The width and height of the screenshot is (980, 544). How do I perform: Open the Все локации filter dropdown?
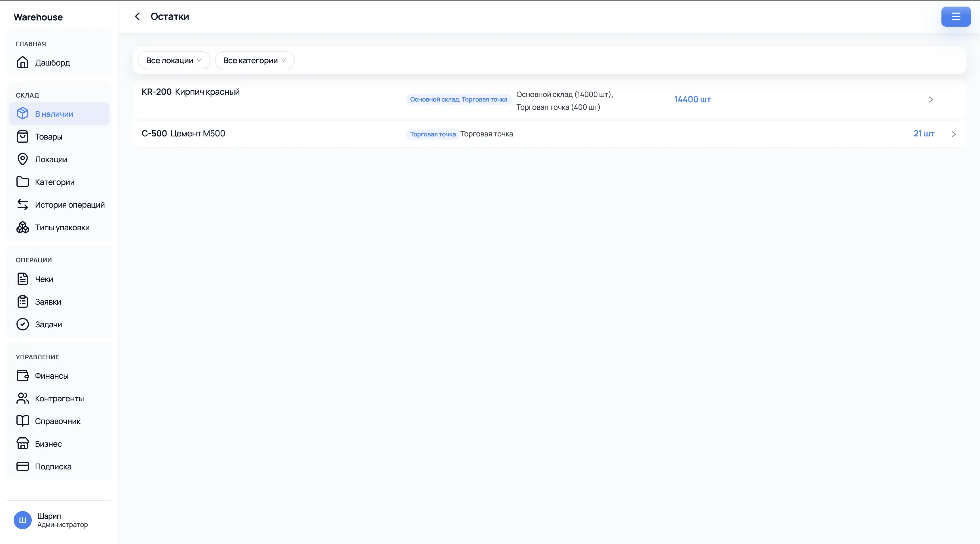coord(174,60)
